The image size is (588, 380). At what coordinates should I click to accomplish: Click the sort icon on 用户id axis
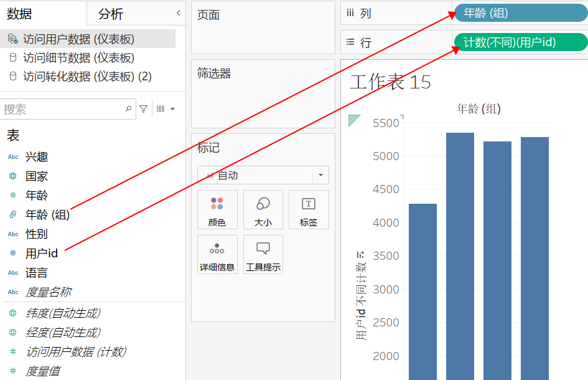point(360,255)
